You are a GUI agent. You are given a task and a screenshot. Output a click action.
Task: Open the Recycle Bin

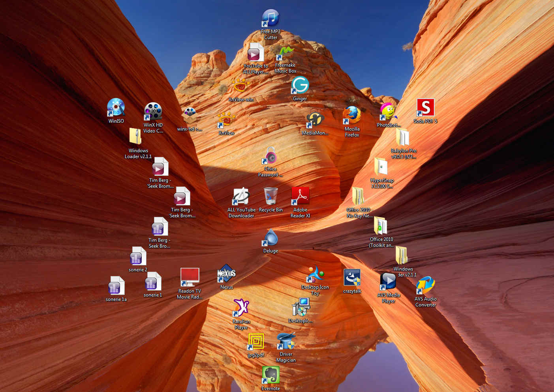[x=271, y=196]
